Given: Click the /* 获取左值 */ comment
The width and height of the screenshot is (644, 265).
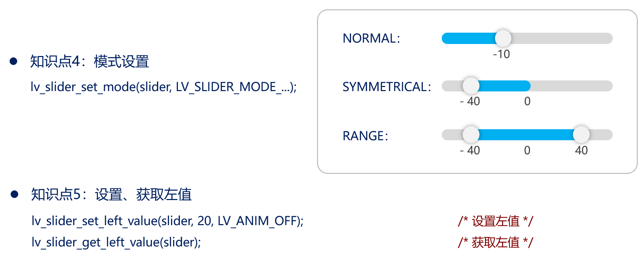Looking at the screenshot, I should tap(495, 242).
